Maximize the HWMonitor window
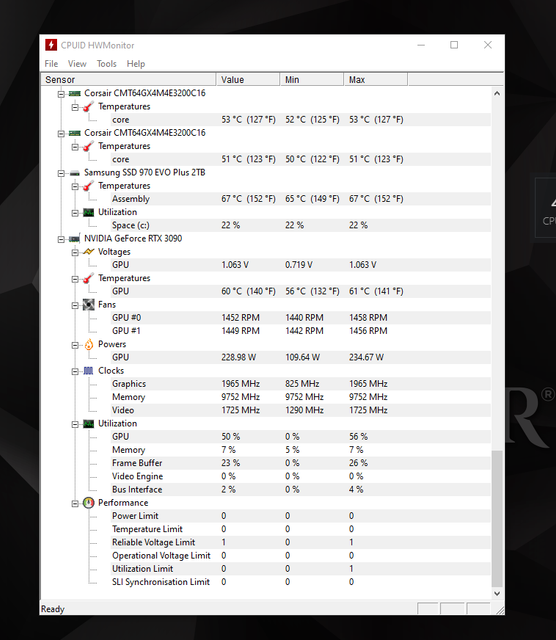Viewport: 556px width, 640px height. [454, 45]
